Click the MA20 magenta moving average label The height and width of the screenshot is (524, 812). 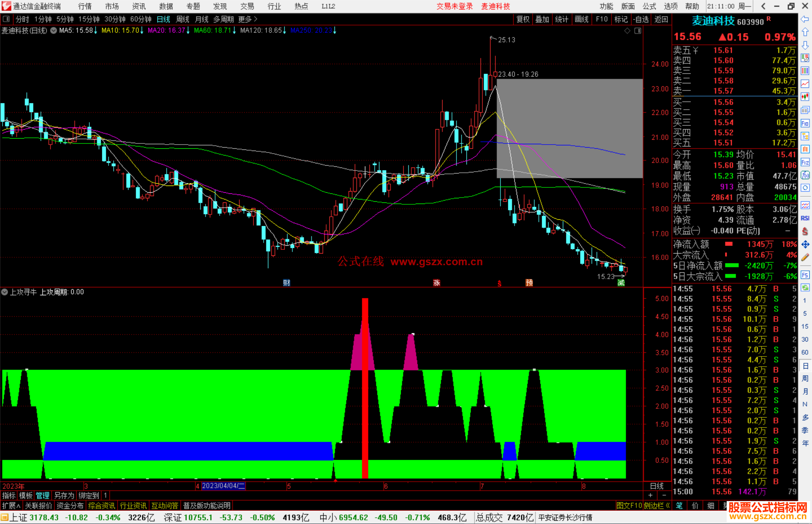click(x=166, y=30)
